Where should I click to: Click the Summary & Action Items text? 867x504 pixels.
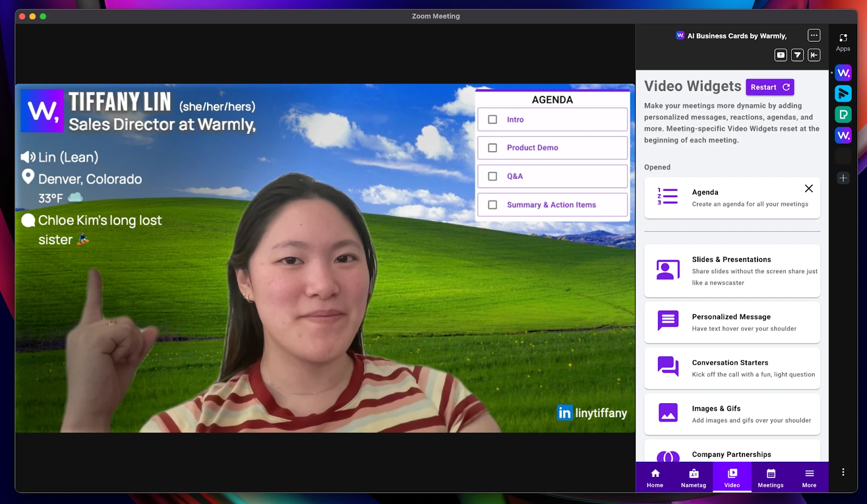[552, 205]
